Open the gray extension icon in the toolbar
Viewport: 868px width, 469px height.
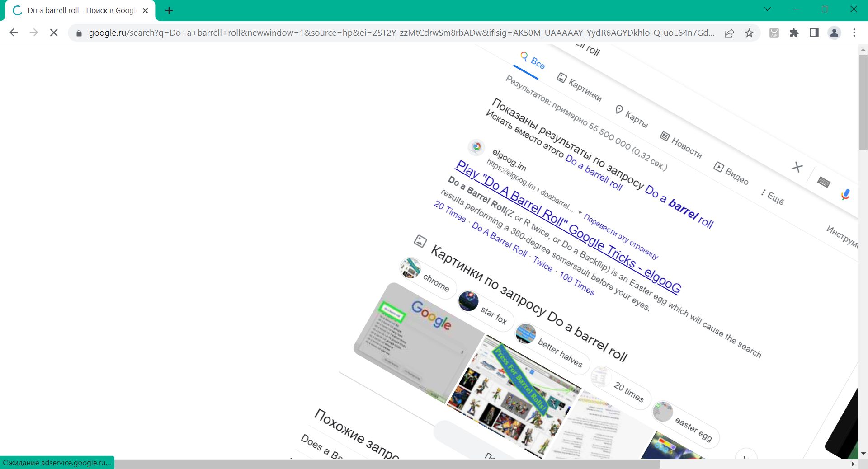(x=774, y=33)
